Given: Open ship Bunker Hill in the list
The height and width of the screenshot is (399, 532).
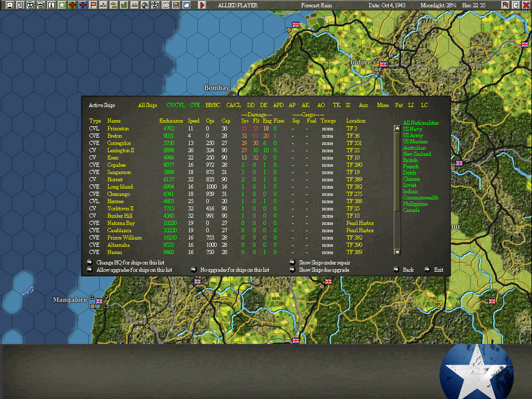Looking at the screenshot, I should 120,216.
